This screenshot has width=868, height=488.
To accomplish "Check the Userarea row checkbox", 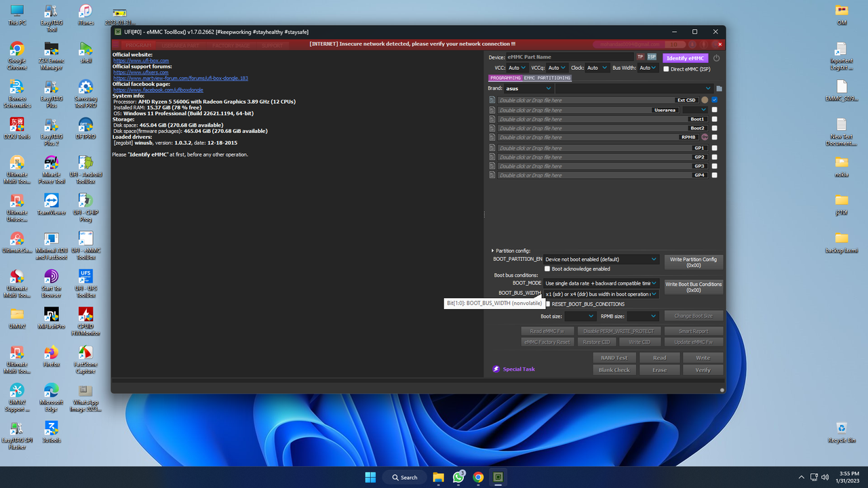I will point(715,110).
